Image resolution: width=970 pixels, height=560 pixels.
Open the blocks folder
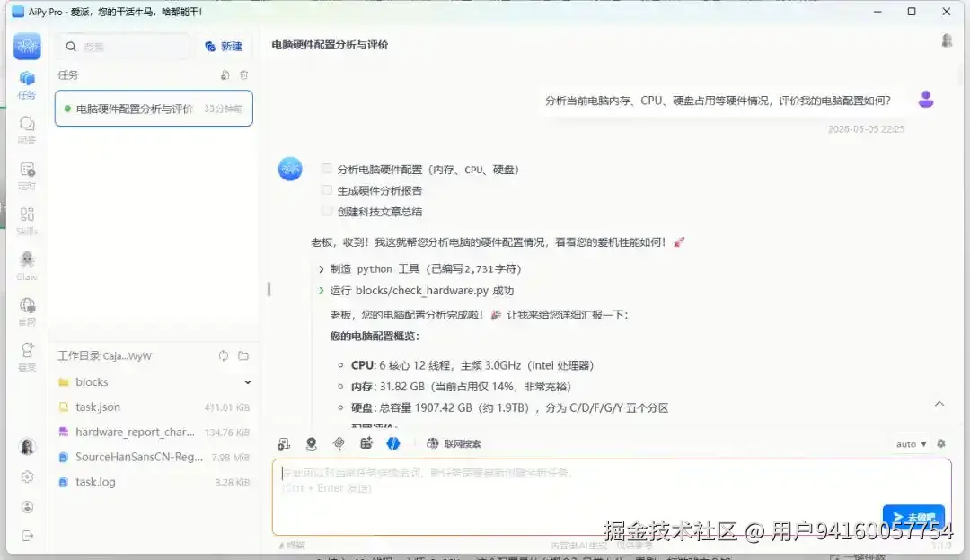154,382
